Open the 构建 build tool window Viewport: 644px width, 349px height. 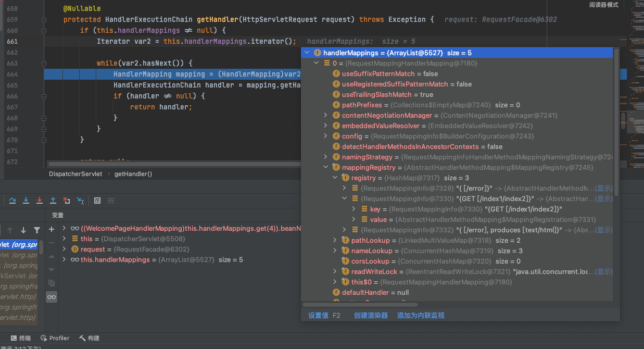(x=89, y=338)
